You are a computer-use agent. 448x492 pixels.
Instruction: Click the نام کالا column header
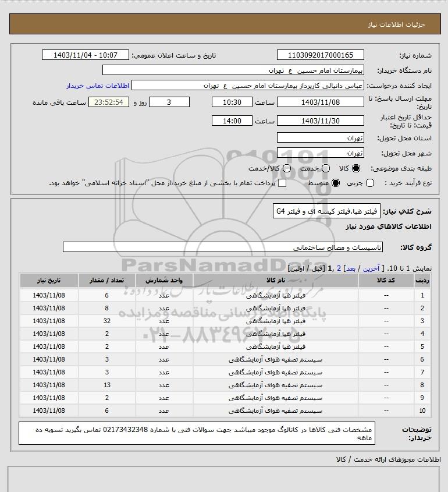pyautogui.click(x=276, y=280)
